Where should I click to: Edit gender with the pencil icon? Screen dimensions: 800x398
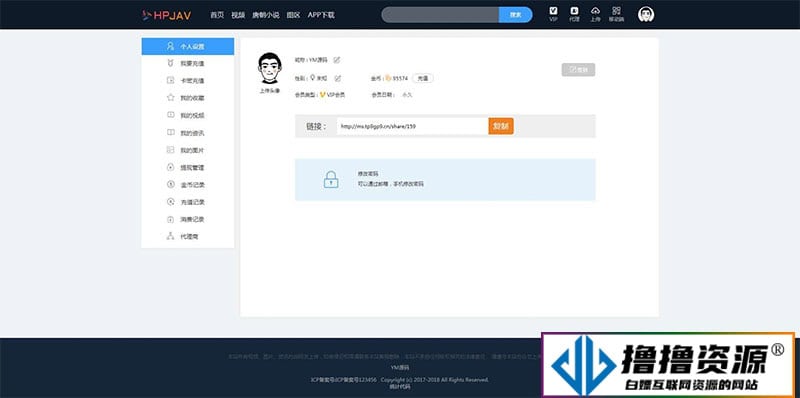pos(337,79)
